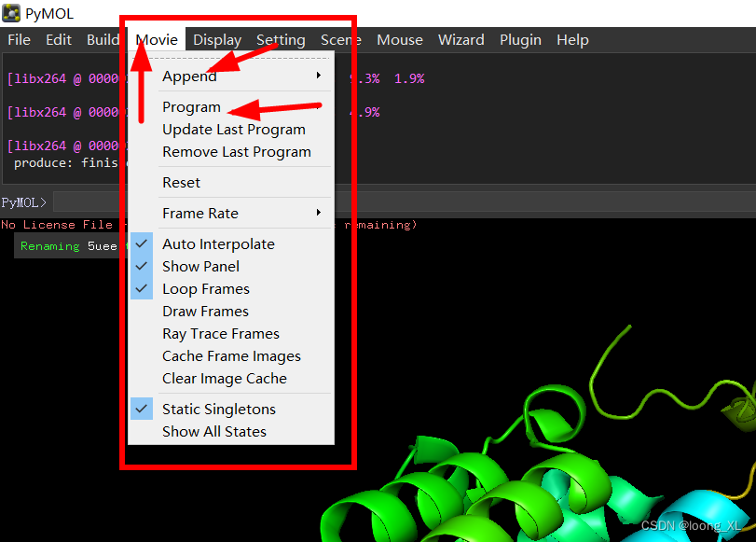Open the Display menu
The width and height of the screenshot is (756, 542).
pos(216,39)
